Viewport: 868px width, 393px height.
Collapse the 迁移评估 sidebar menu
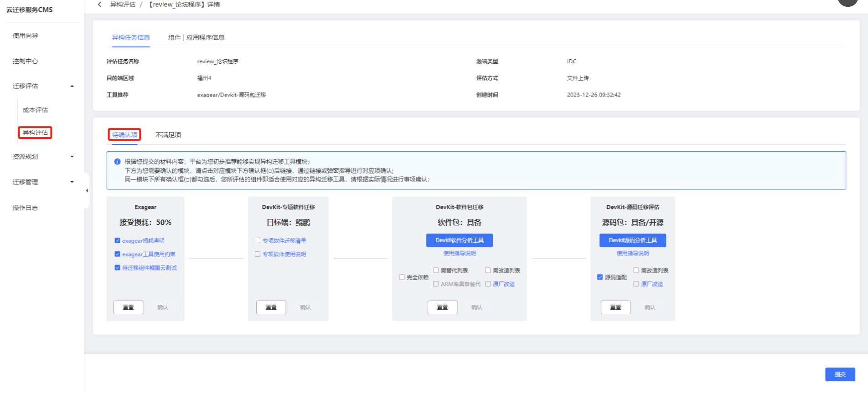(72, 86)
